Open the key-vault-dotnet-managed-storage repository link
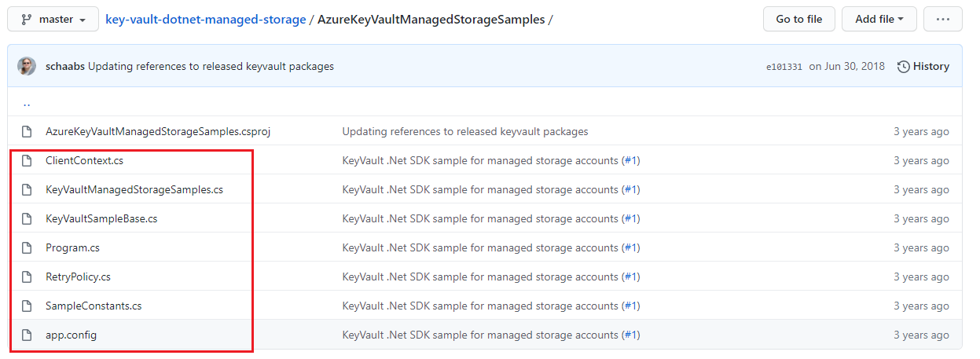The image size is (980, 359). 206,20
